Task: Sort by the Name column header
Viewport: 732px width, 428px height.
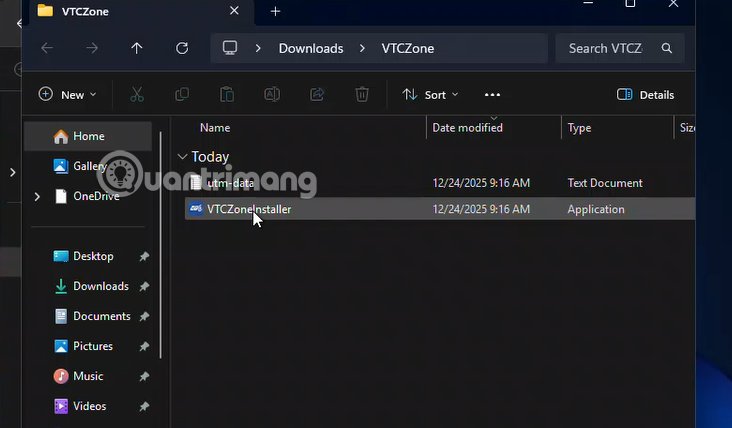Action: (215, 127)
